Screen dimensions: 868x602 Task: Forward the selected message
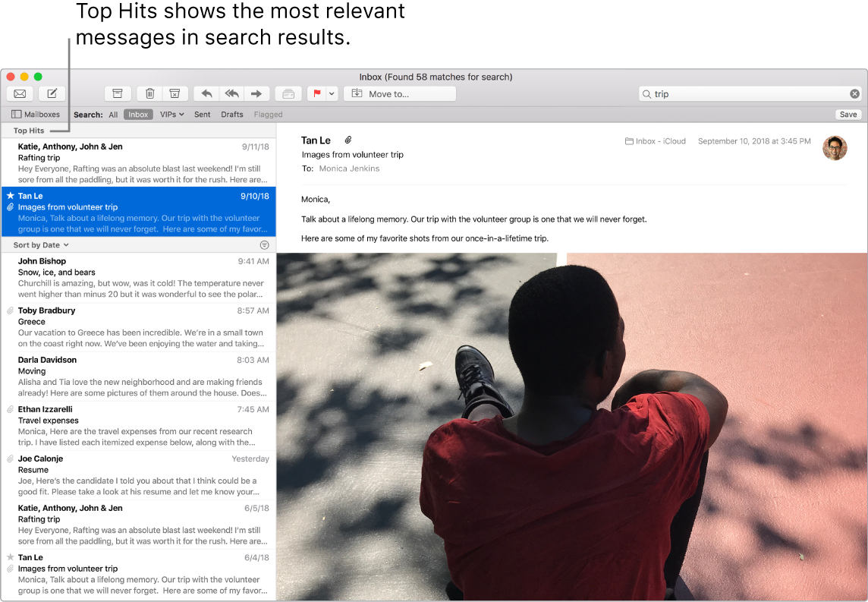[256, 93]
